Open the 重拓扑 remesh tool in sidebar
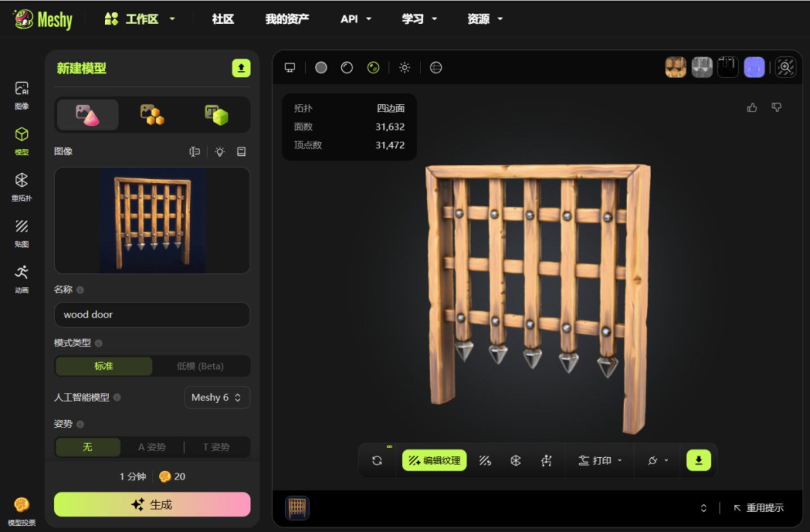Viewport: 810px width, 532px height. pos(21,187)
